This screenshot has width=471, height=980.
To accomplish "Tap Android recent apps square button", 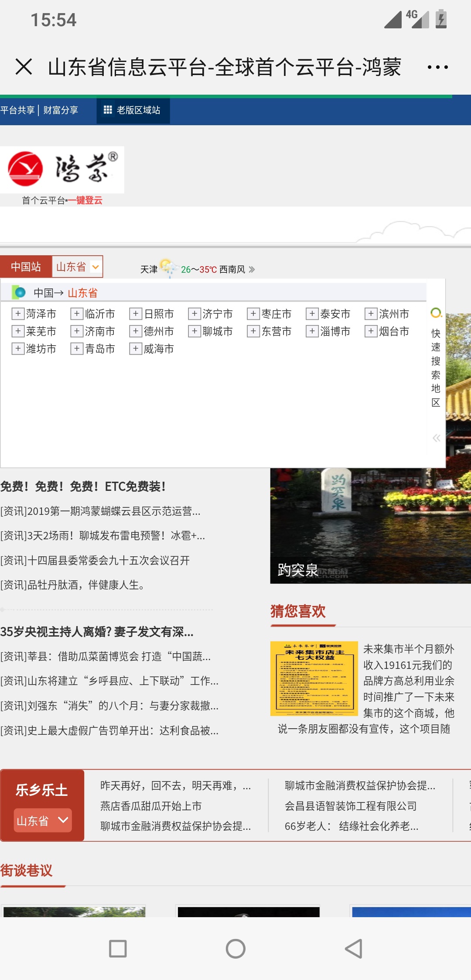I will pyautogui.click(x=118, y=949).
